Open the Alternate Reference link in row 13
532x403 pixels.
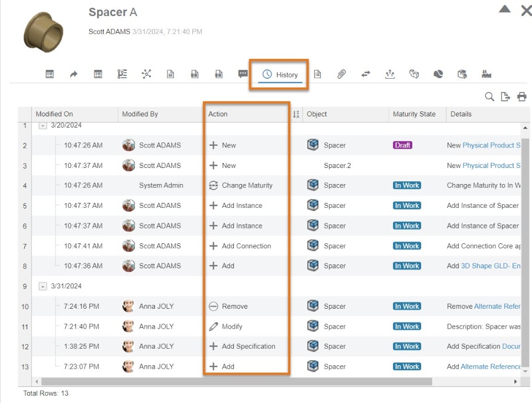pos(491,366)
